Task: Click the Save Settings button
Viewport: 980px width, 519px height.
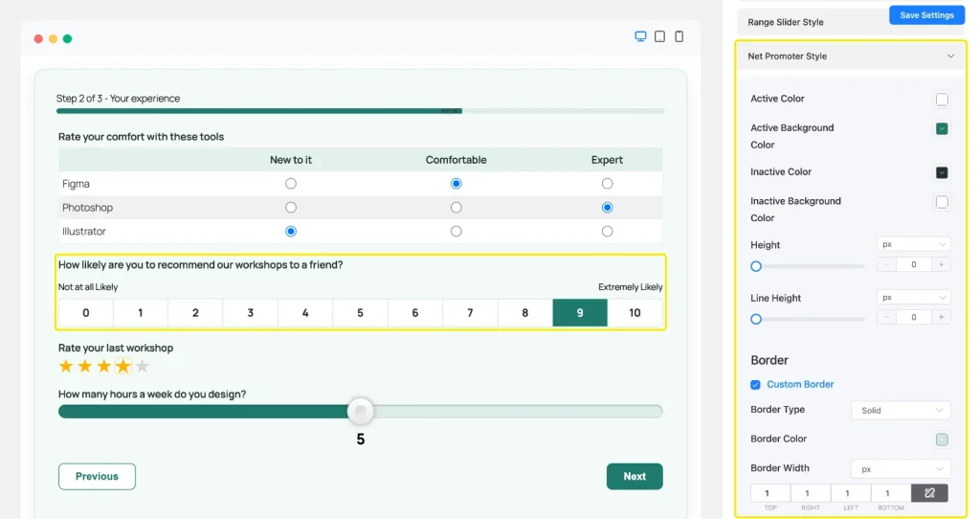Action: 926,15
